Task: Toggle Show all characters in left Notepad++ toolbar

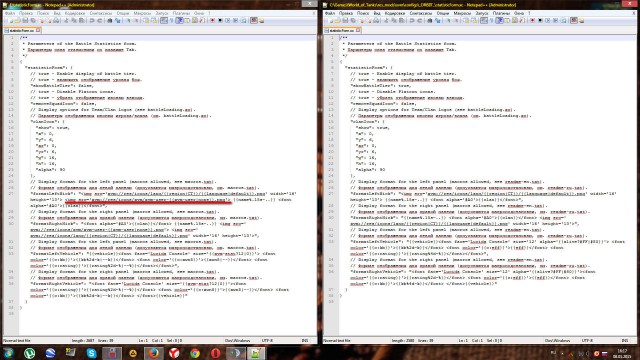Action: point(171,20)
